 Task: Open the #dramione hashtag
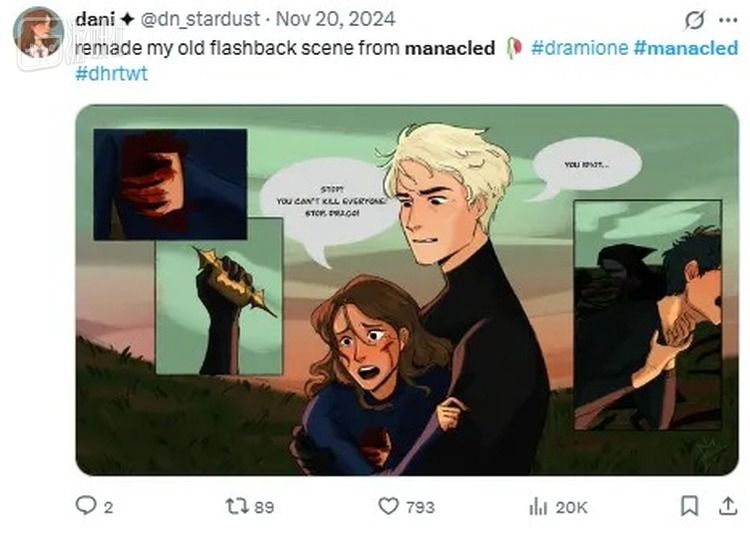click(578, 47)
